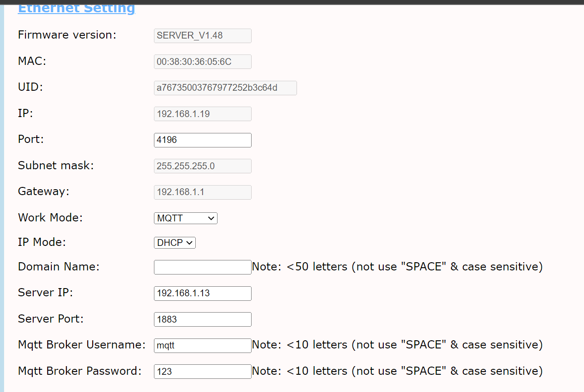Click the note beside the Domain Name field
Screen dimensions: 584x392
(397, 267)
